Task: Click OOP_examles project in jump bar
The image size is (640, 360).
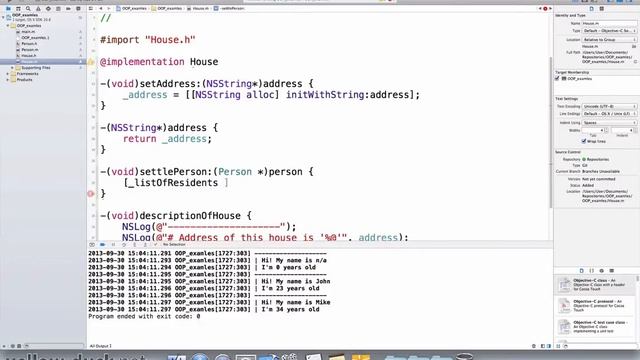Action: coord(131,9)
